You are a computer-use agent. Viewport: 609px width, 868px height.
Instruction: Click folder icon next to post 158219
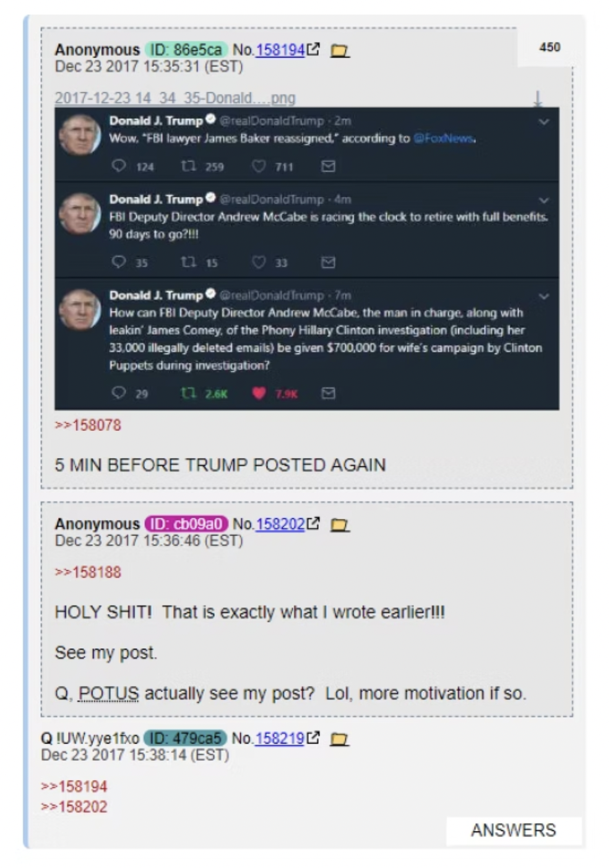point(339,739)
